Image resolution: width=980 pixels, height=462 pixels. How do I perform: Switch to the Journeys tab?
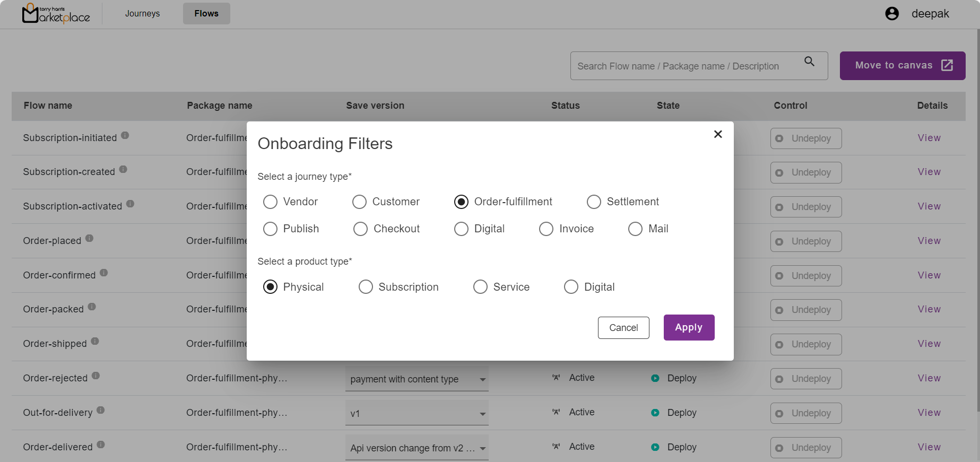tap(142, 14)
